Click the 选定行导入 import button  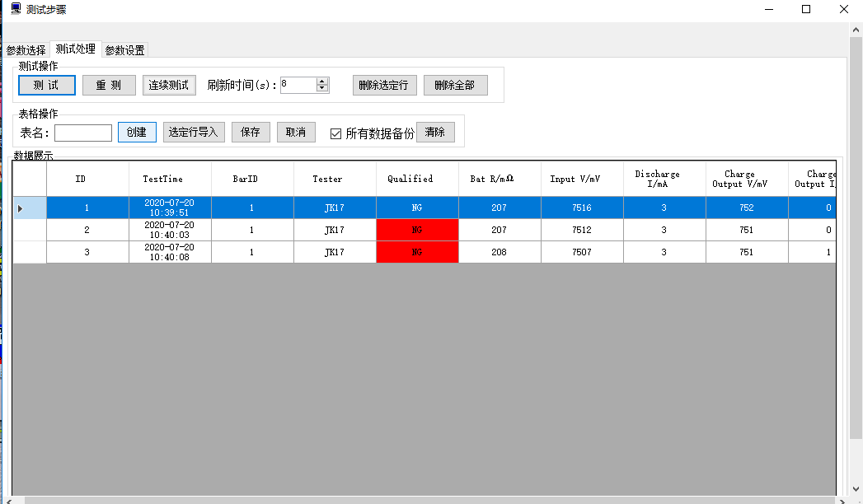tap(193, 132)
